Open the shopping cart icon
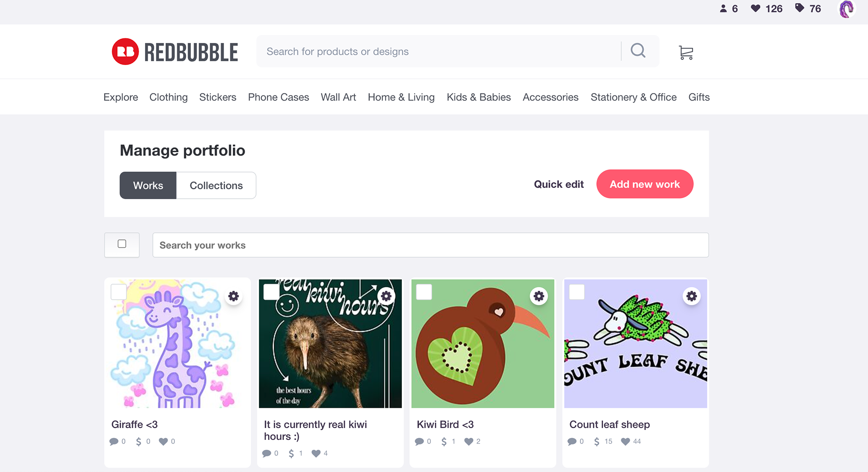 pos(686,52)
